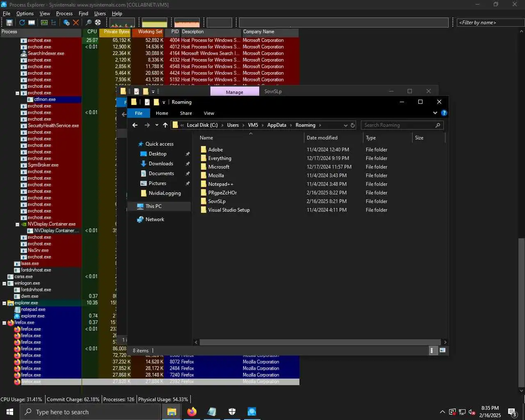Viewport: 525px width, 420px height.
Task: Go back with Explorer back arrow
Action: pos(135,125)
